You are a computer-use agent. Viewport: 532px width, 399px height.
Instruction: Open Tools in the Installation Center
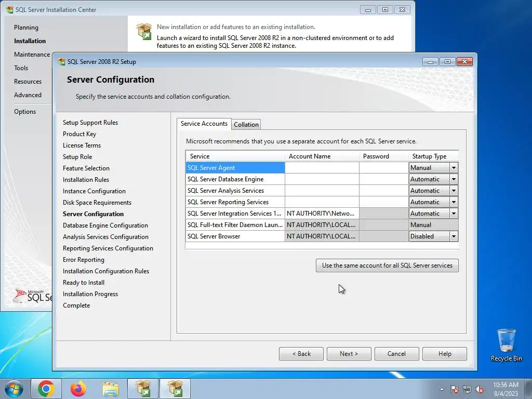pos(21,68)
